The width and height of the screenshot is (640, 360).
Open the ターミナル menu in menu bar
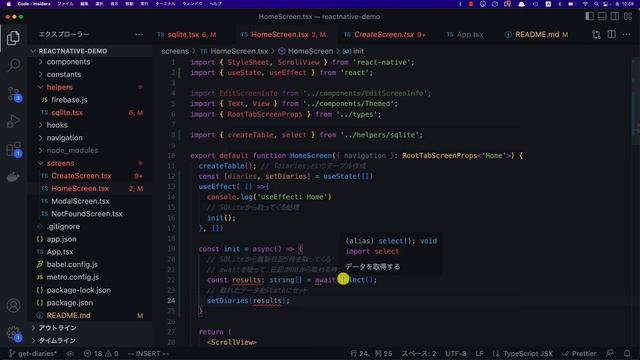165,4
